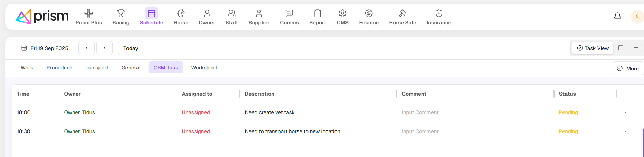Open the Horse Sale gavel icon

pyautogui.click(x=402, y=13)
